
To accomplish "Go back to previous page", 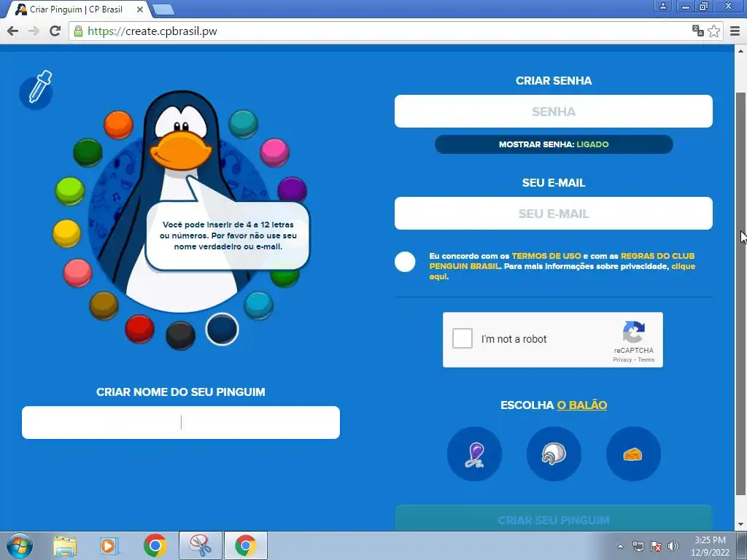I will pos(13,31).
